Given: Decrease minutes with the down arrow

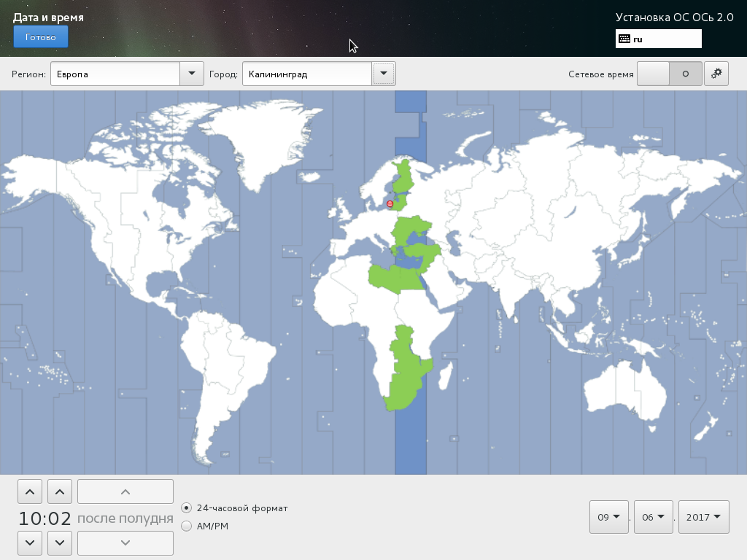Looking at the screenshot, I should (60, 542).
